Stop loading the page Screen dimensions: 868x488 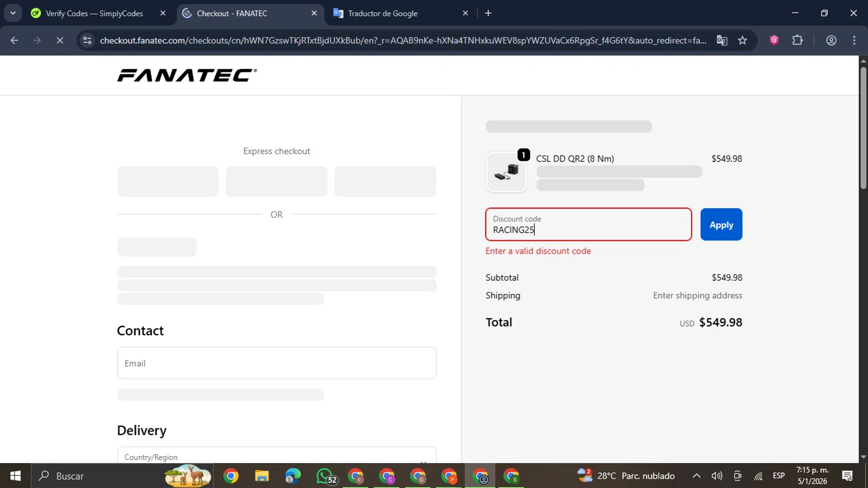pyautogui.click(x=60, y=41)
